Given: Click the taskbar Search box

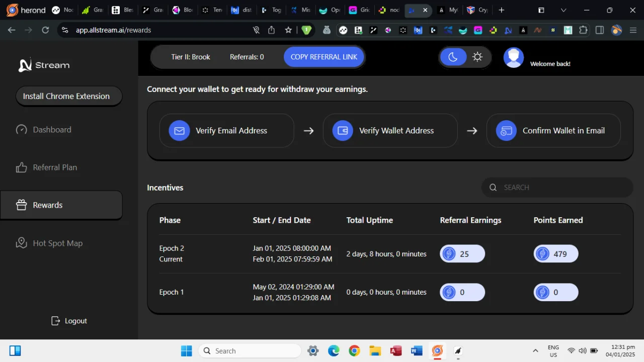Looking at the screenshot, I should coord(250,351).
